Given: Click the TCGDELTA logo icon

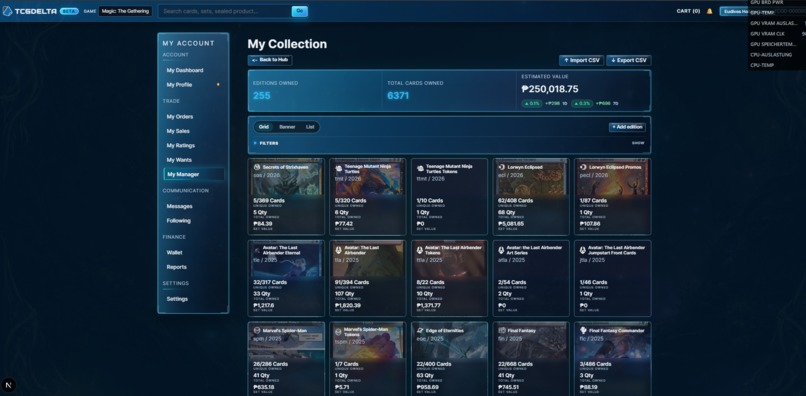Looking at the screenshot, I should click(x=7, y=11).
